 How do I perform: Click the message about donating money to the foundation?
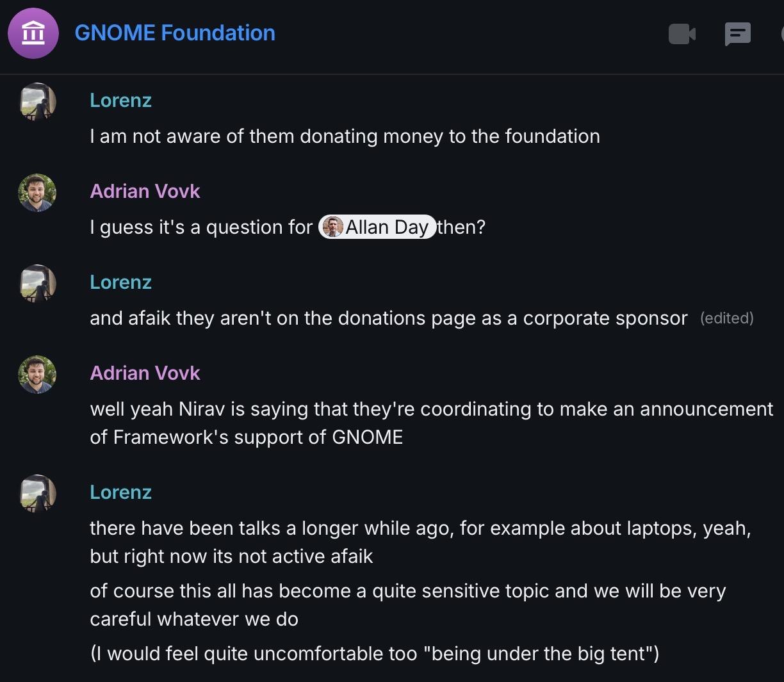pos(345,136)
